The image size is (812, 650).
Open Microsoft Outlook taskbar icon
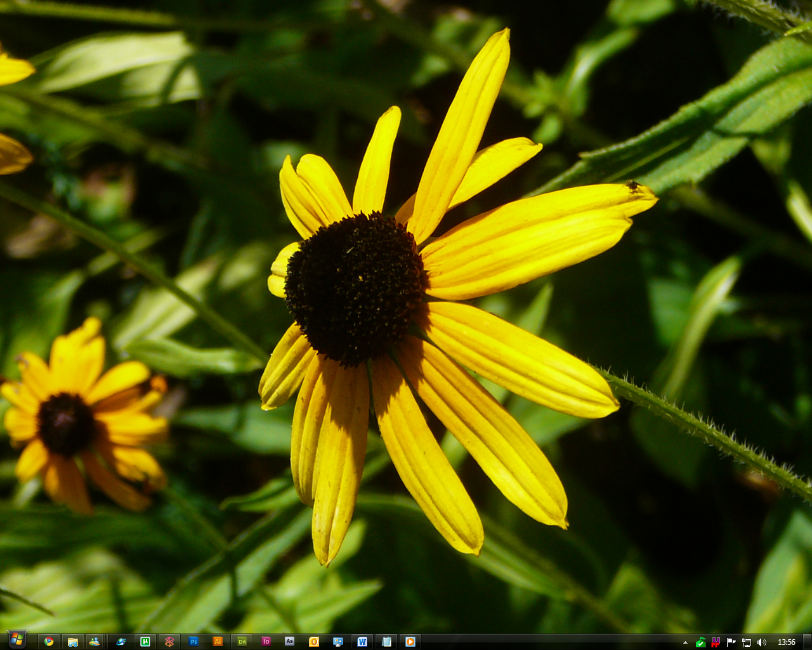[x=314, y=642]
